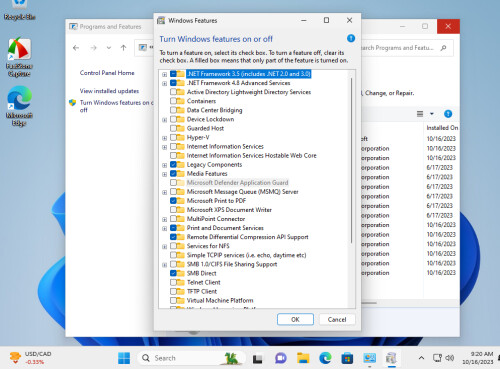Expand .NET Framework 4.8 Advanced Services
The width and height of the screenshot is (500, 369).
click(x=164, y=83)
